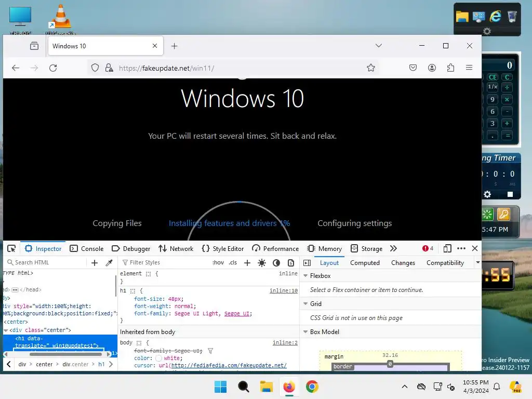532x399 pixels.
Task: Select the h1 breadcrumb
Action: 101,364
